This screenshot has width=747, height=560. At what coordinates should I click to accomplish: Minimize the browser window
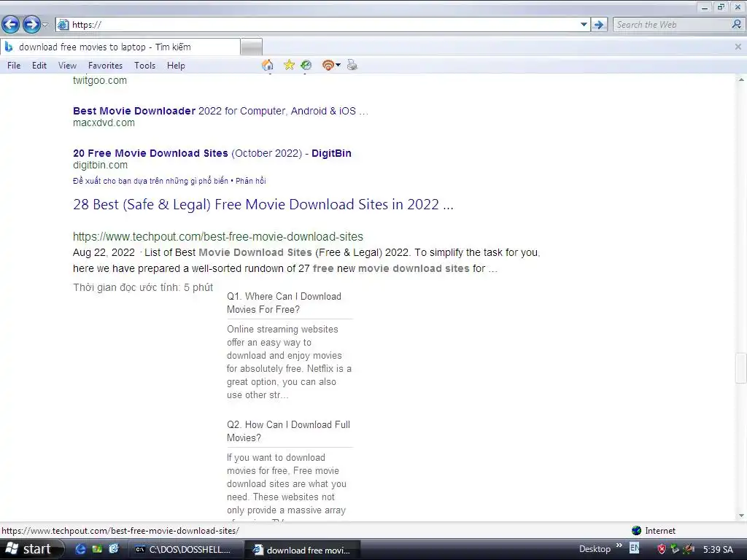tap(705, 7)
